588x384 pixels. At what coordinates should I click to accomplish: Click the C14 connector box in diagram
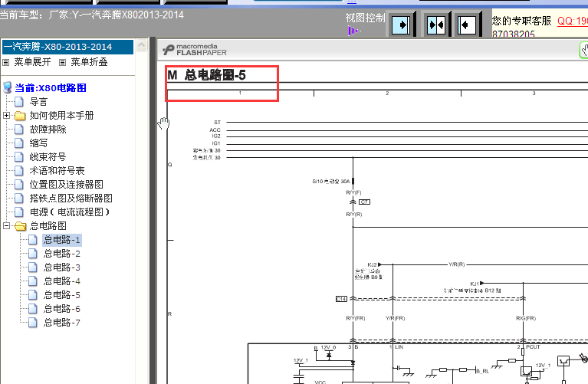[x=341, y=299]
